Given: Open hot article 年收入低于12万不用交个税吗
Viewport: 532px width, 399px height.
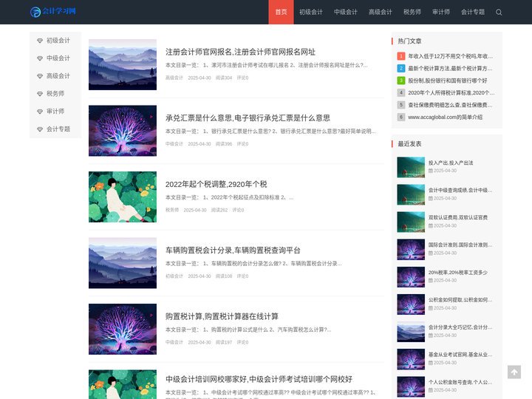Looking at the screenshot, I should (450, 56).
